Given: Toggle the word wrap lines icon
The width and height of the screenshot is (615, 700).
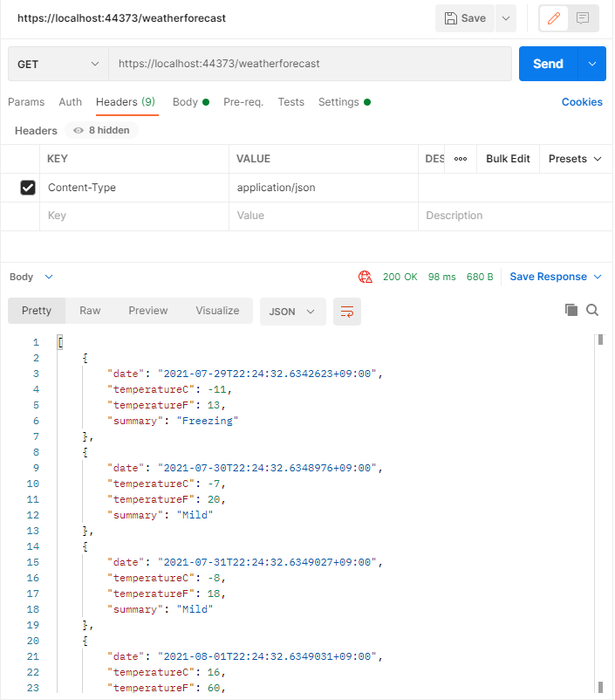Looking at the screenshot, I should pyautogui.click(x=347, y=312).
